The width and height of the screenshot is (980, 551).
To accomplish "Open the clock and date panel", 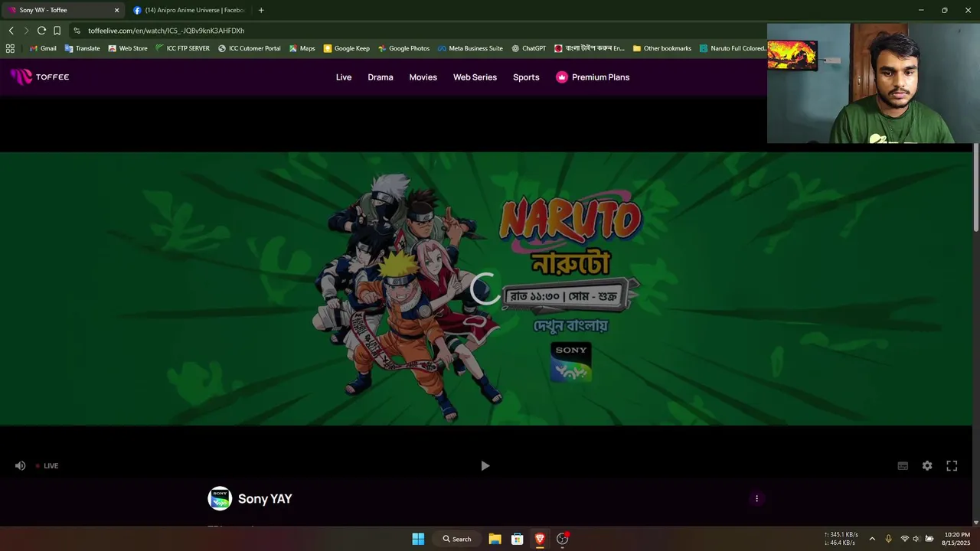I will 957,539.
